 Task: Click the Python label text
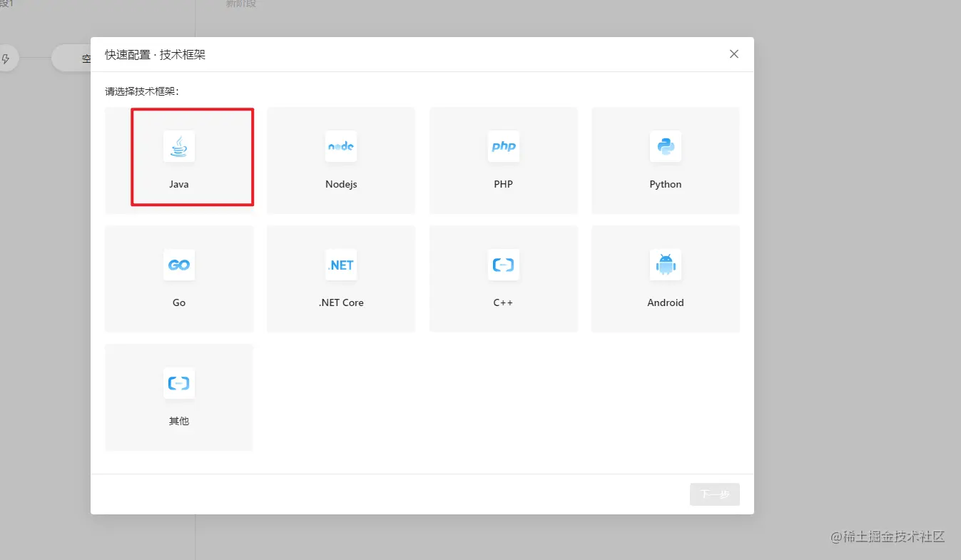pyautogui.click(x=666, y=184)
